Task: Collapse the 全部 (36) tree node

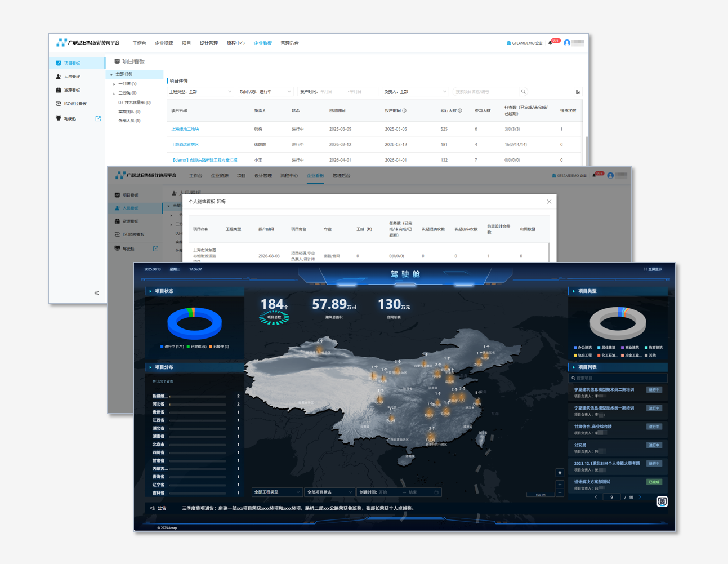Action: click(111, 74)
